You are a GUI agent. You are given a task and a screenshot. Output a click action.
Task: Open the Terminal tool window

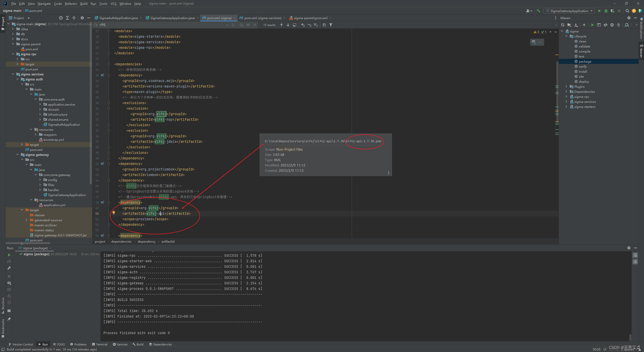100,344
